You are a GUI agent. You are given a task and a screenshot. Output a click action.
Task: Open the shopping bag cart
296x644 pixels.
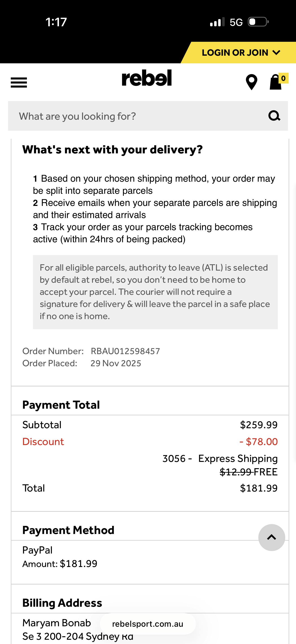click(275, 82)
